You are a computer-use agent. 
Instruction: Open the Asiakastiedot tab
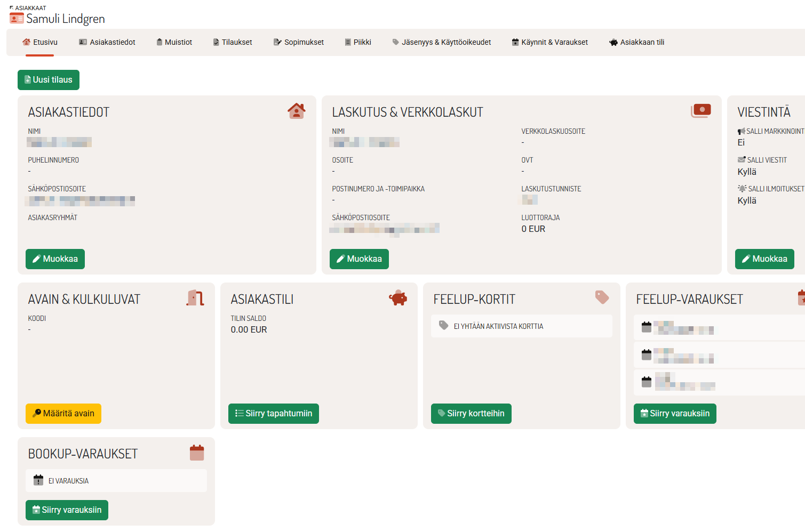point(107,42)
